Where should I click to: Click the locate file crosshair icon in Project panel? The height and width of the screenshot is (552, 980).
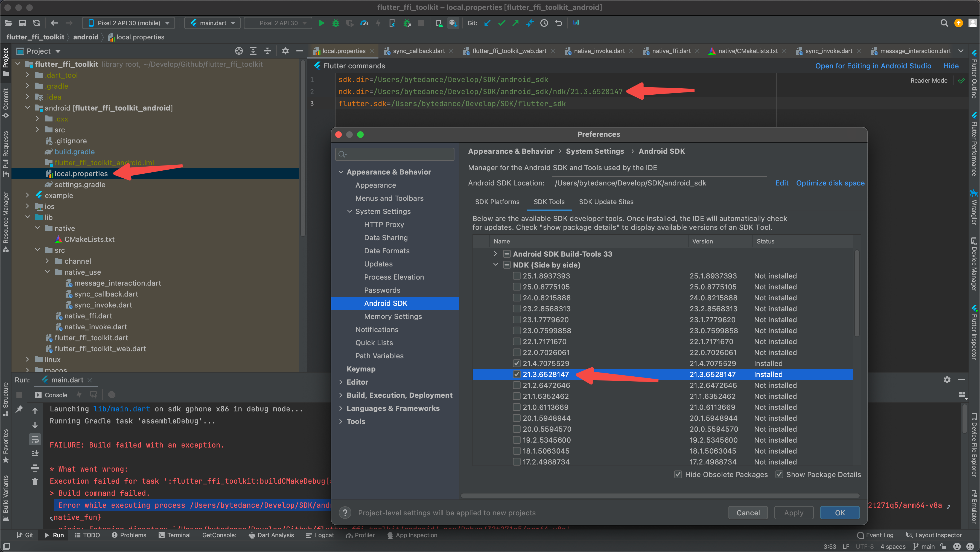(x=238, y=51)
